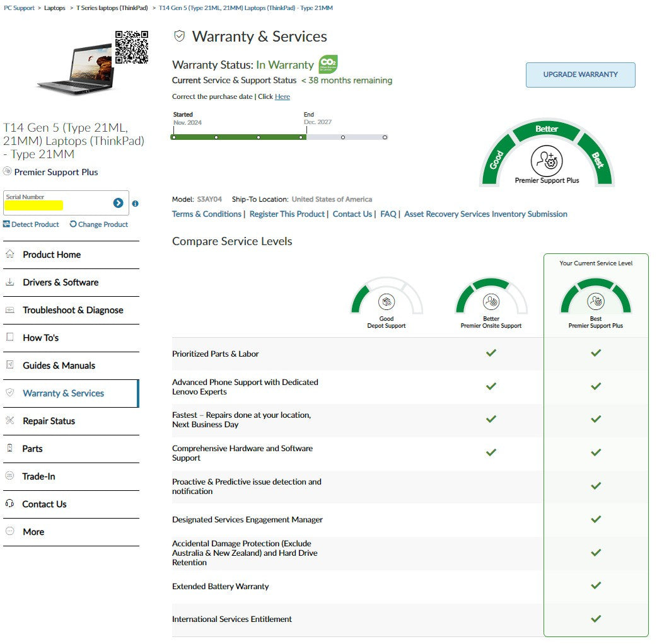Open the serial number info icon
The width and height of the screenshot is (657, 644).
[136, 204]
